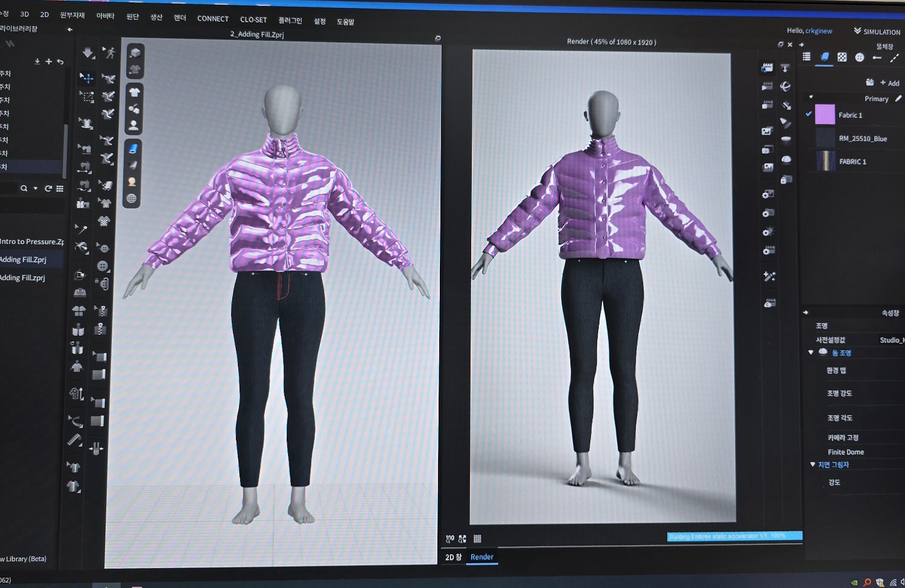Click the Add fabric button

pos(889,83)
